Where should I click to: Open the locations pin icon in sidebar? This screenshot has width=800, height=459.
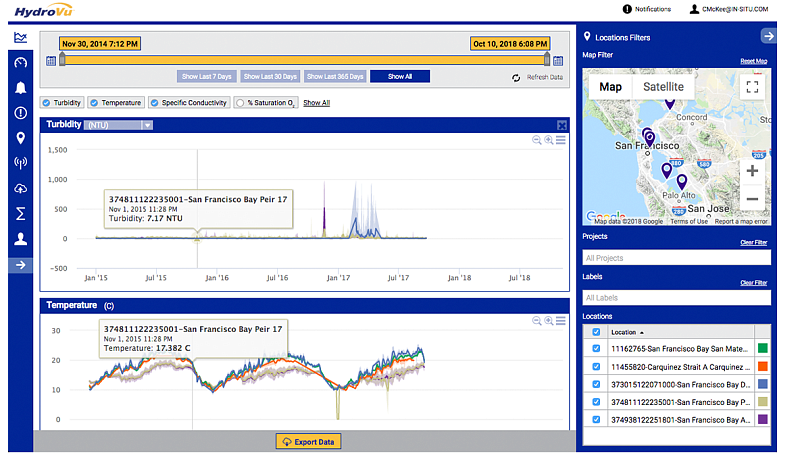[20, 138]
